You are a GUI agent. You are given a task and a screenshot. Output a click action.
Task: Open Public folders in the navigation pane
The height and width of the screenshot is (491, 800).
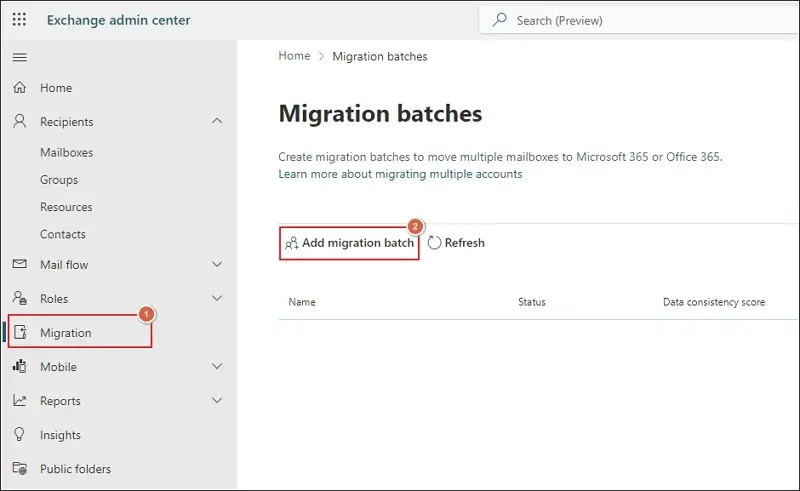(76, 469)
